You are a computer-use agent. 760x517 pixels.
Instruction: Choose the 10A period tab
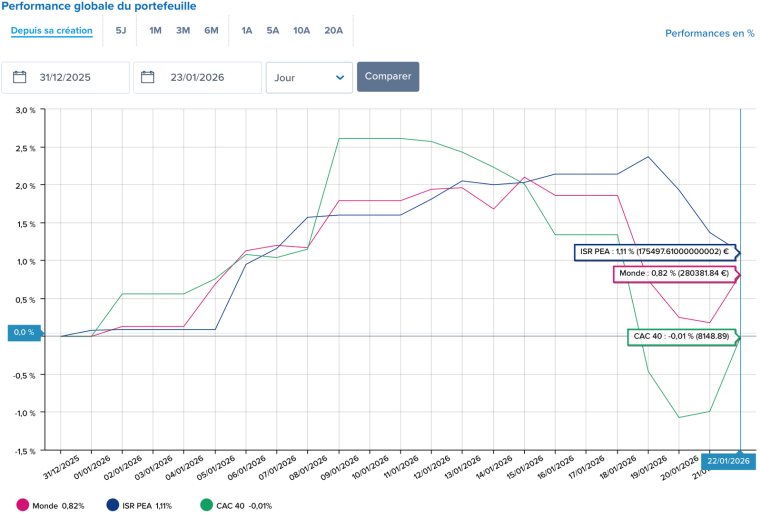click(302, 30)
